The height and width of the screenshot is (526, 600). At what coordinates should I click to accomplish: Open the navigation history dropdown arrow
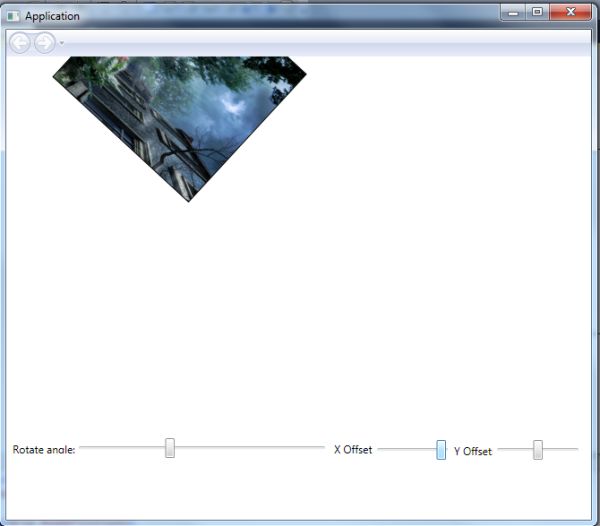click(62, 43)
